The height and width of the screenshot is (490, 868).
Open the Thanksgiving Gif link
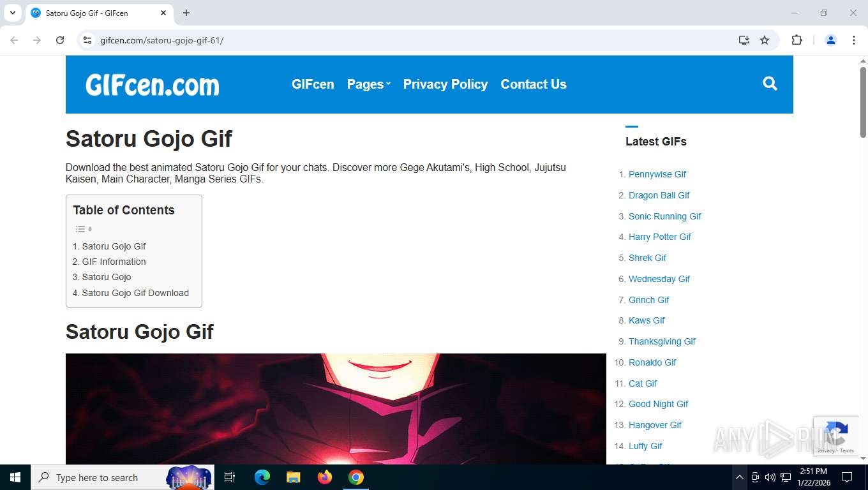pyautogui.click(x=662, y=341)
